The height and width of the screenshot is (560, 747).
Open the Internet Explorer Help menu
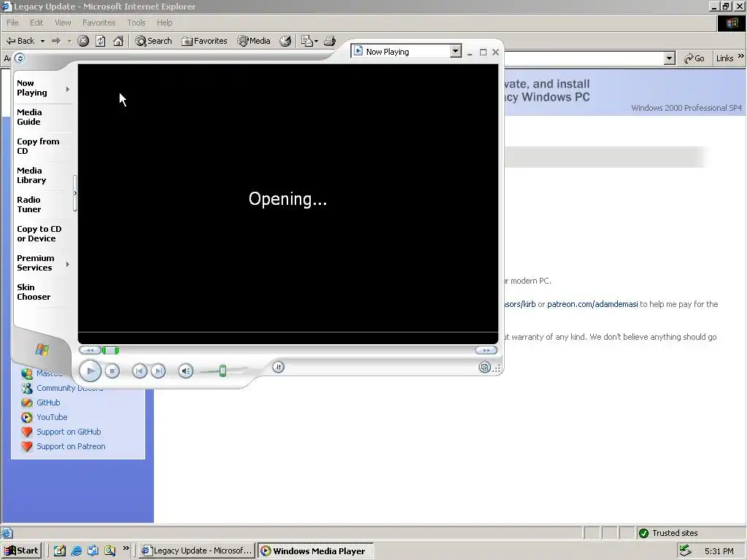(164, 23)
